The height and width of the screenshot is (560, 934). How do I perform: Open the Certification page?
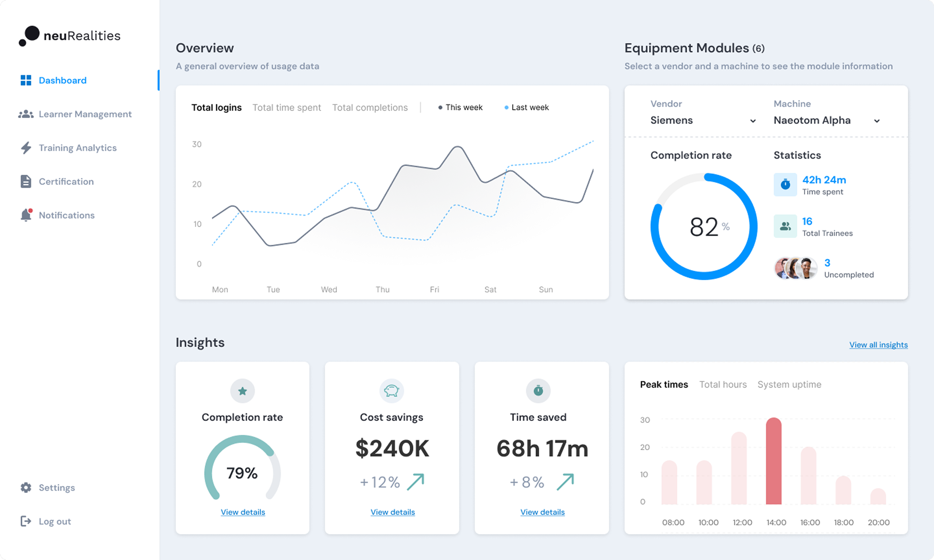66,182
